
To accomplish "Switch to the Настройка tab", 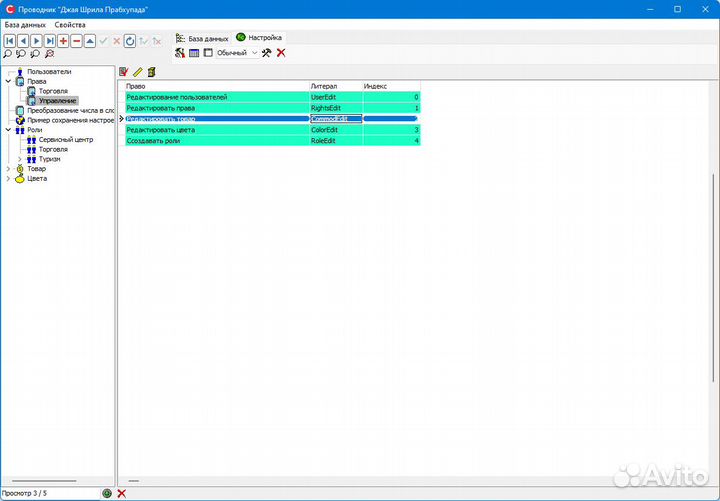I will click(x=259, y=38).
